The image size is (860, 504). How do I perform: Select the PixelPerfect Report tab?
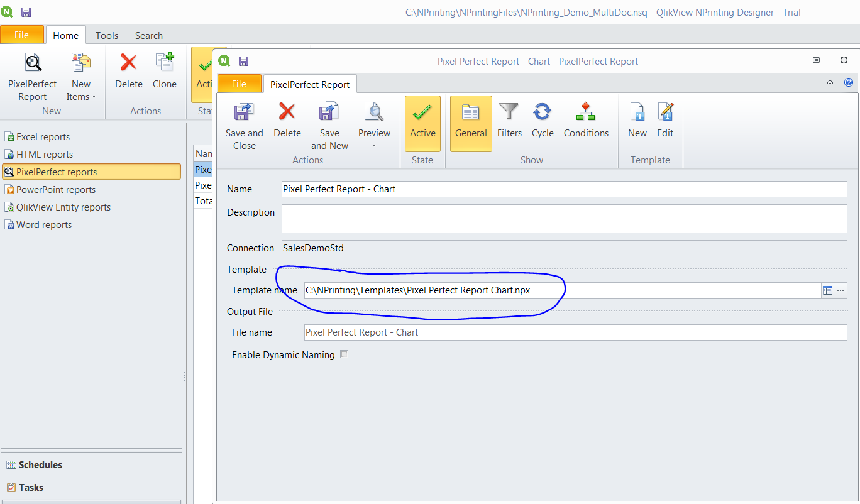pos(310,84)
